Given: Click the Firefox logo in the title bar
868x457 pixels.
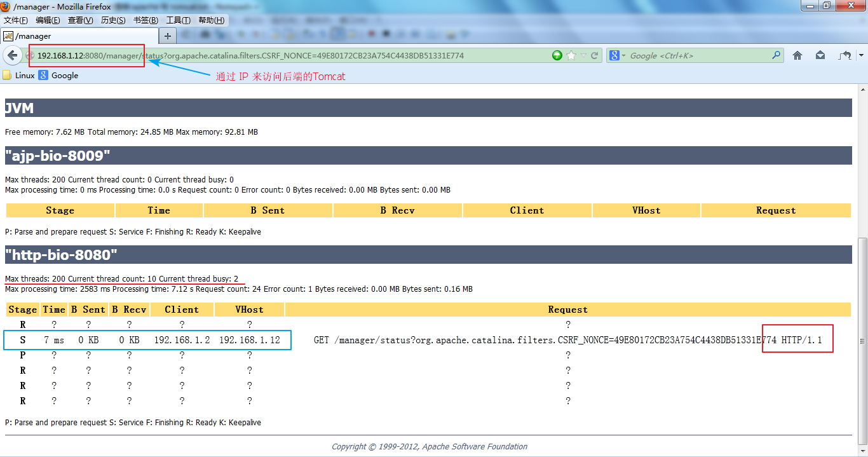Looking at the screenshot, I should pos(6,6).
